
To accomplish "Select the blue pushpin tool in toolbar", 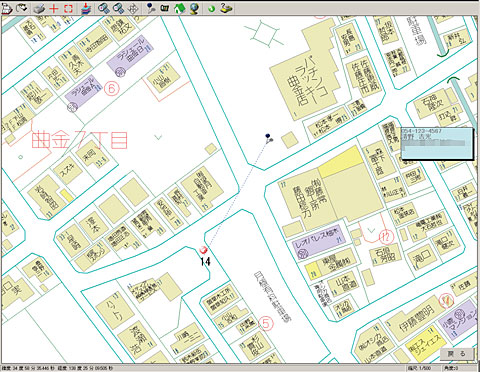I will pyautogui.click(x=151, y=8).
